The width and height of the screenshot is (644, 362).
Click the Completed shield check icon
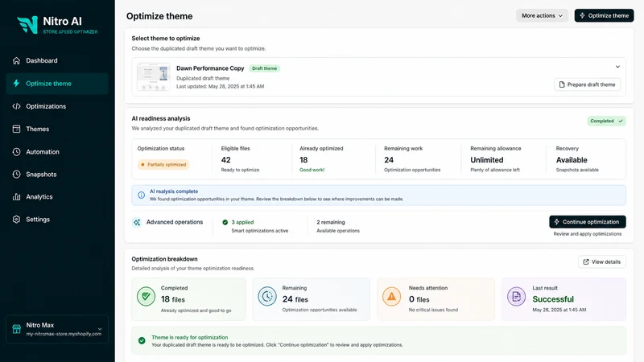(x=146, y=296)
